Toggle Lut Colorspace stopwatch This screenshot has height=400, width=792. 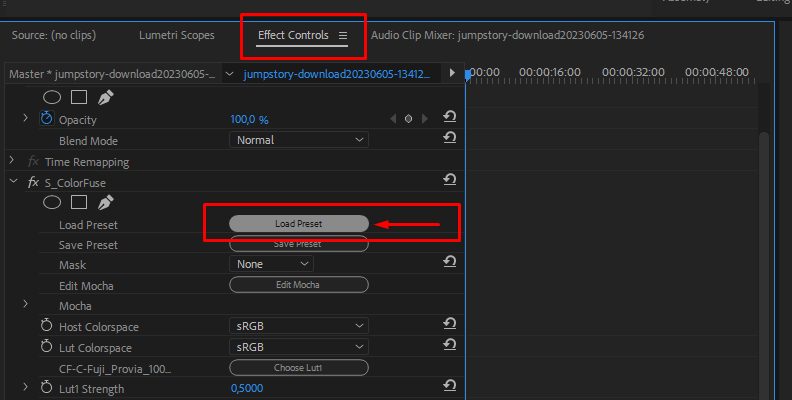(x=46, y=346)
